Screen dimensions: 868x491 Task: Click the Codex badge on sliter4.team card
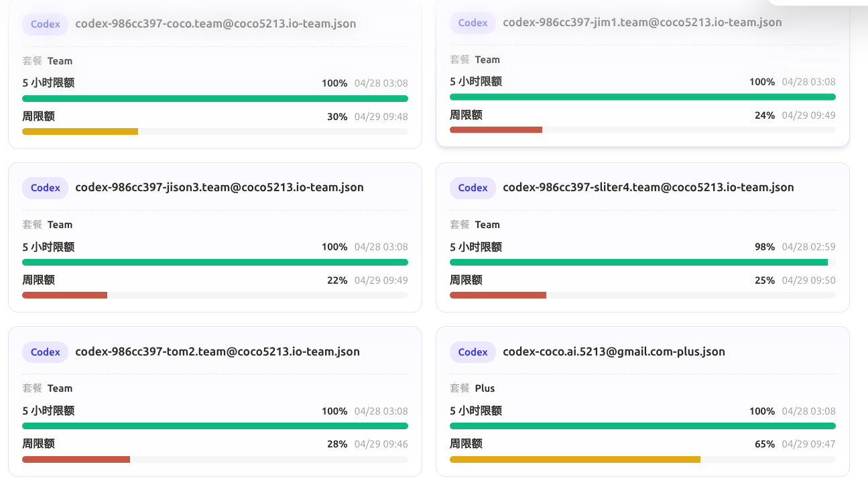click(473, 188)
